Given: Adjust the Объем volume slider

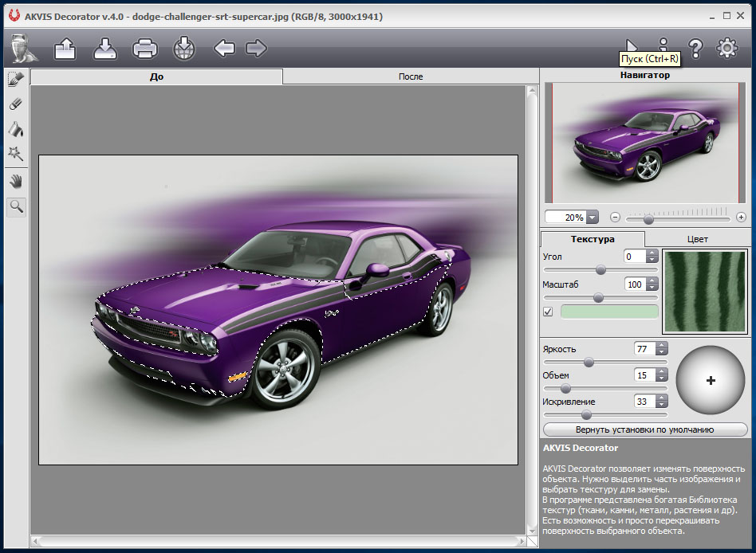Looking at the screenshot, I should [x=605, y=388].
